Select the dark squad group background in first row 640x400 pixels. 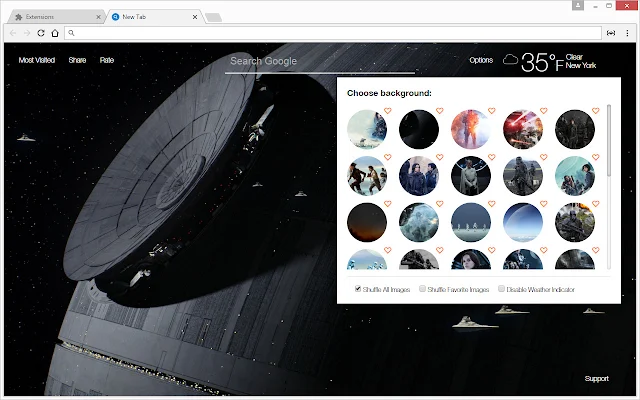[x=575, y=129]
